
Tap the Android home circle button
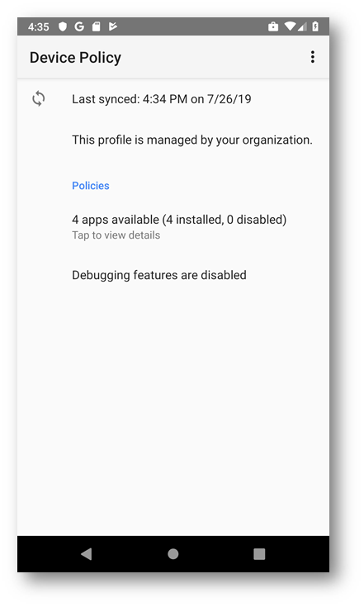point(173,554)
